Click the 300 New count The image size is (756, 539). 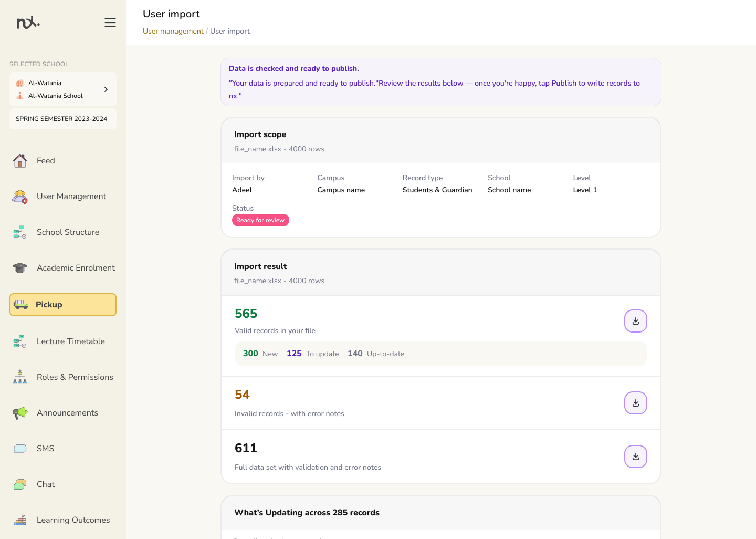[x=260, y=354]
